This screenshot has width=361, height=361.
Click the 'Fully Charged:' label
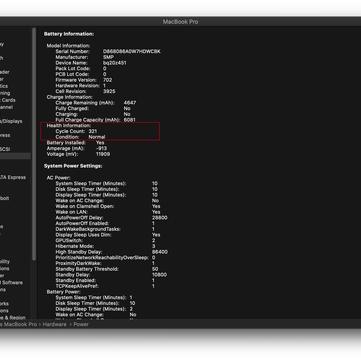[71, 108]
